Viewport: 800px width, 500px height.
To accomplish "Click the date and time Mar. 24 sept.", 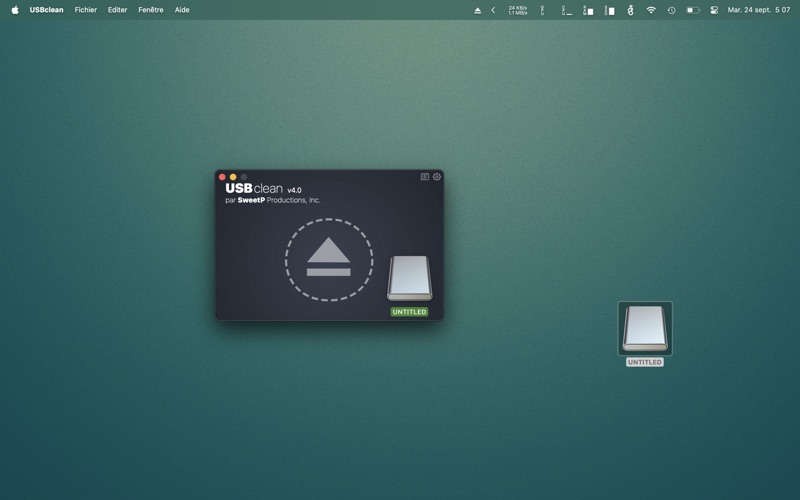I will pos(759,10).
